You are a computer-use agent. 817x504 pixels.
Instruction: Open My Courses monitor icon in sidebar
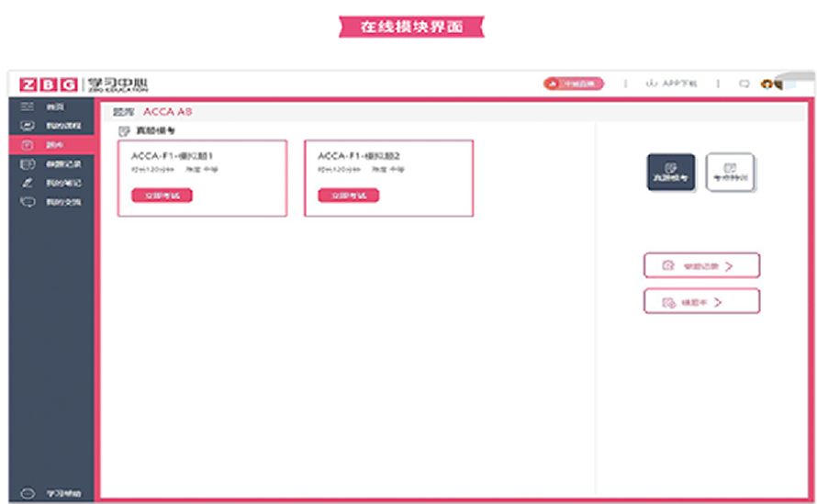[x=28, y=125]
